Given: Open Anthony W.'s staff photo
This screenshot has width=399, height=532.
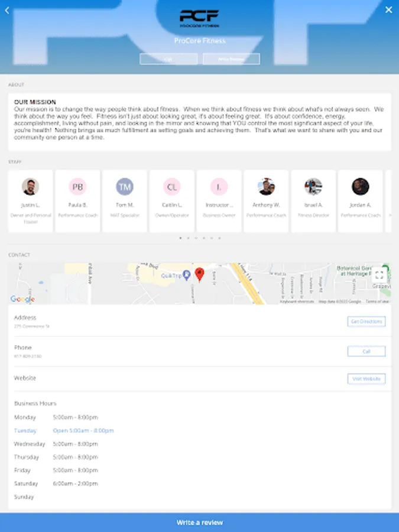Looking at the screenshot, I should (x=266, y=187).
